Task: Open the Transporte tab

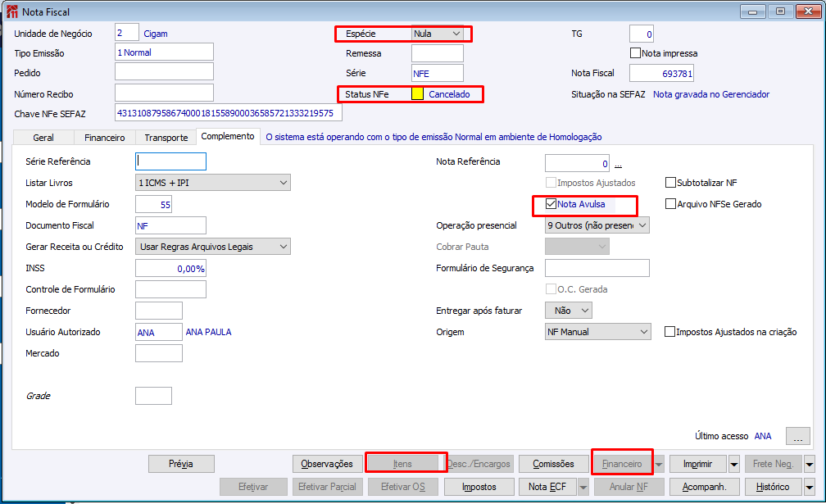Action: click(x=166, y=138)
